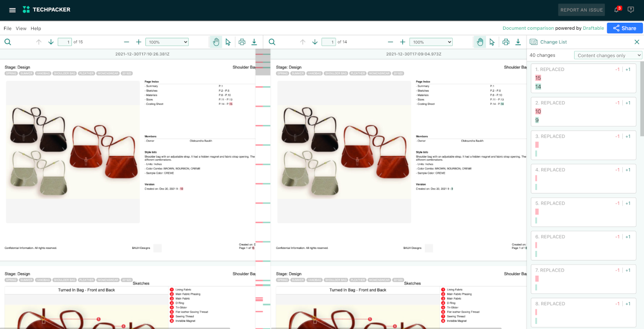Click the handbags image in right document
644x329 pixels.
344,152
